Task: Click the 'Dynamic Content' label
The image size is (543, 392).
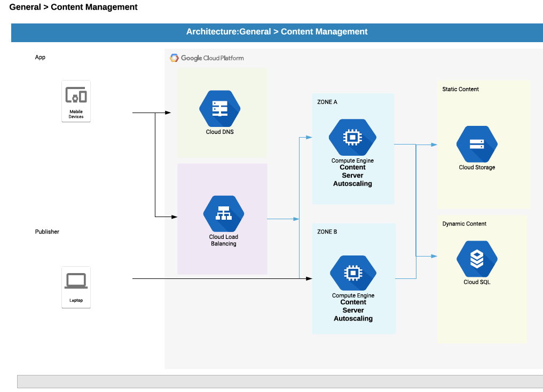Action: (x=465, y=223)
